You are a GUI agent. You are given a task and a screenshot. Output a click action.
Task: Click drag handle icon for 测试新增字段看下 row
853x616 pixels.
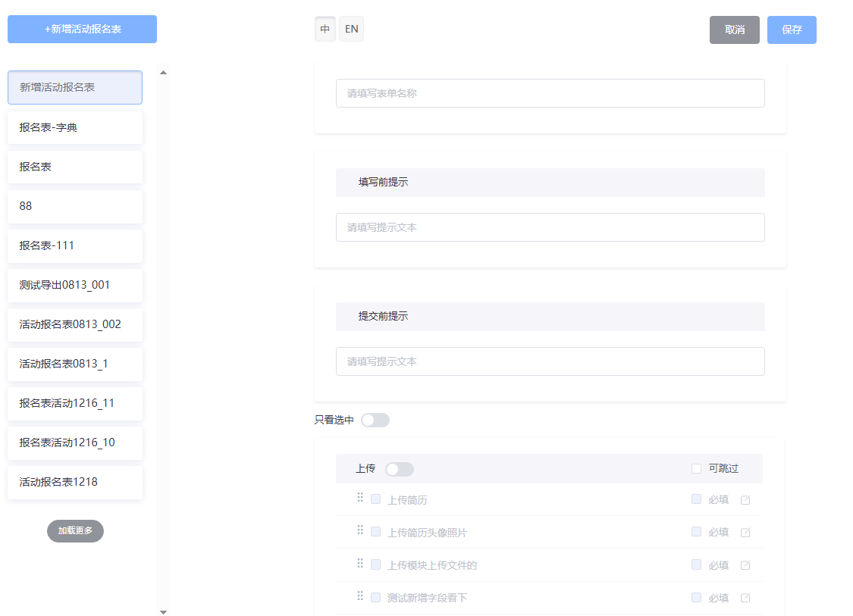point(360,596)
